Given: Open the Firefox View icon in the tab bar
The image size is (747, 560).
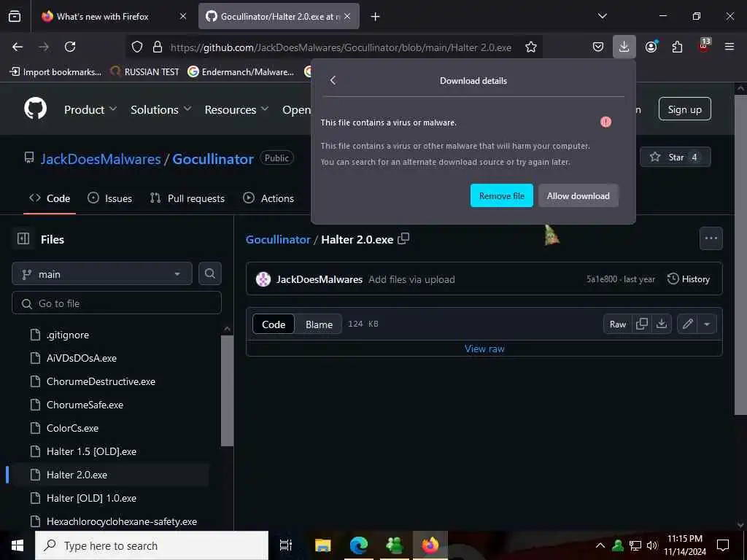Looking at the screenshot, I should click(15, 16).
